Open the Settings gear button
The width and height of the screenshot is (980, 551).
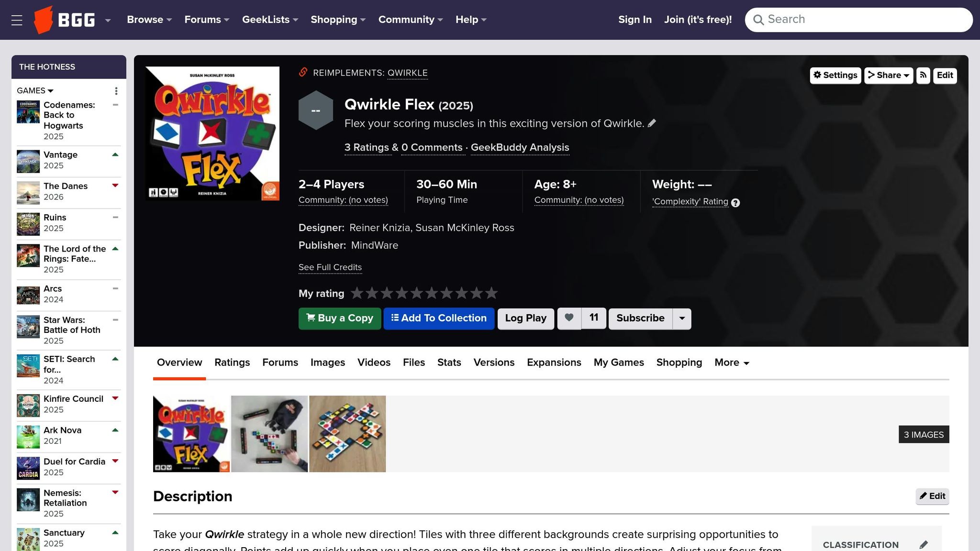(x=835, y=76)
